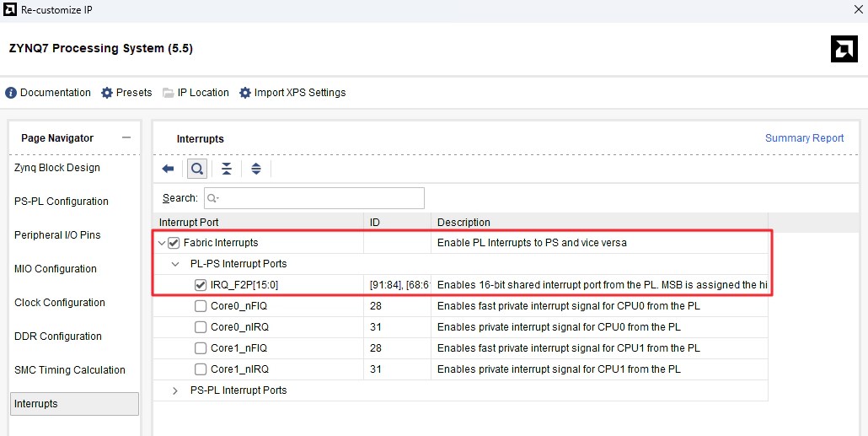The height and width of the screenshot is (436, 868).
Task: Click the Collapse All toolbar icon
Action: pos(227,169)
